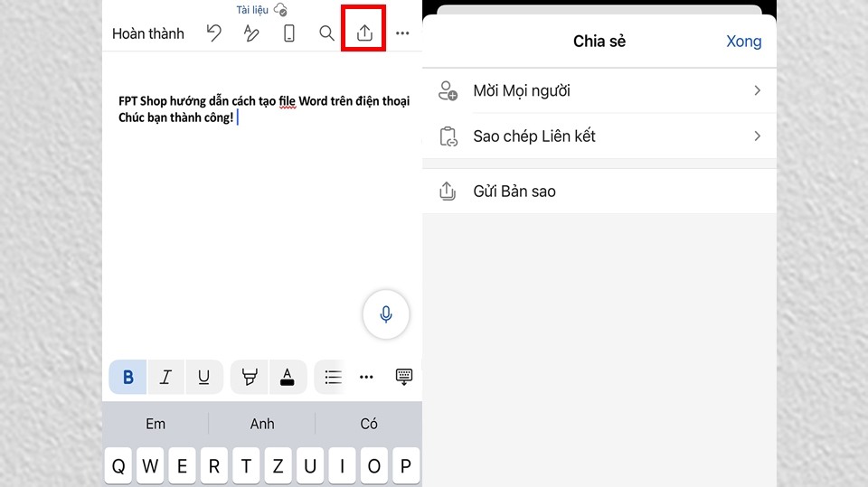Tap the T key
The width and height of the screenshot is (868, 487).
pos(246,466)
